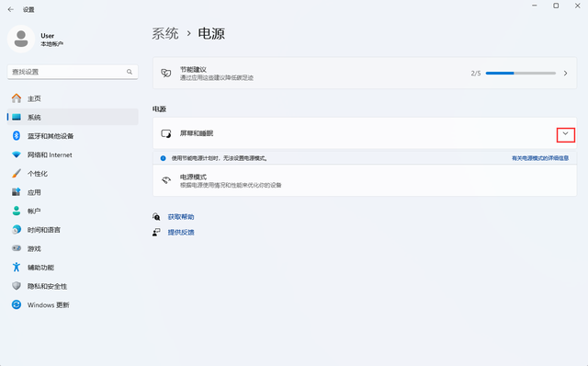Click the home house icon
Viewport: 588px width, 366px height.
pyautogui.click(x=17, y=98)
